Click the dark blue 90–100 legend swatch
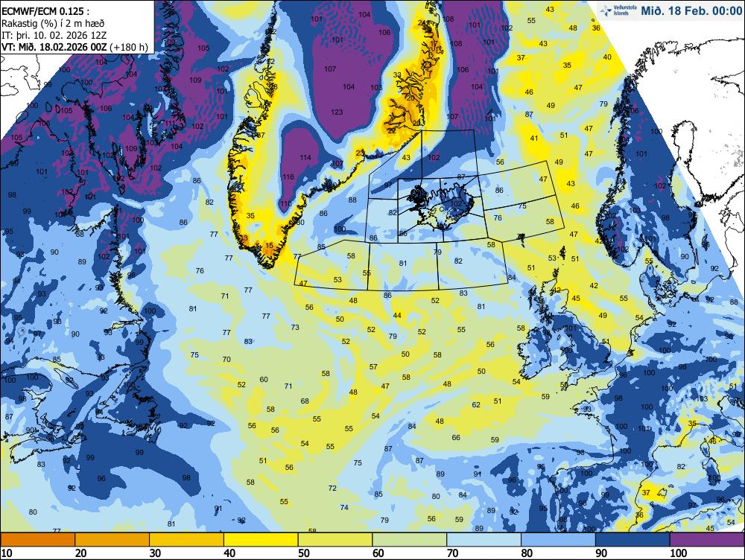This screenshot has height=560, width=745. (633, 540)
